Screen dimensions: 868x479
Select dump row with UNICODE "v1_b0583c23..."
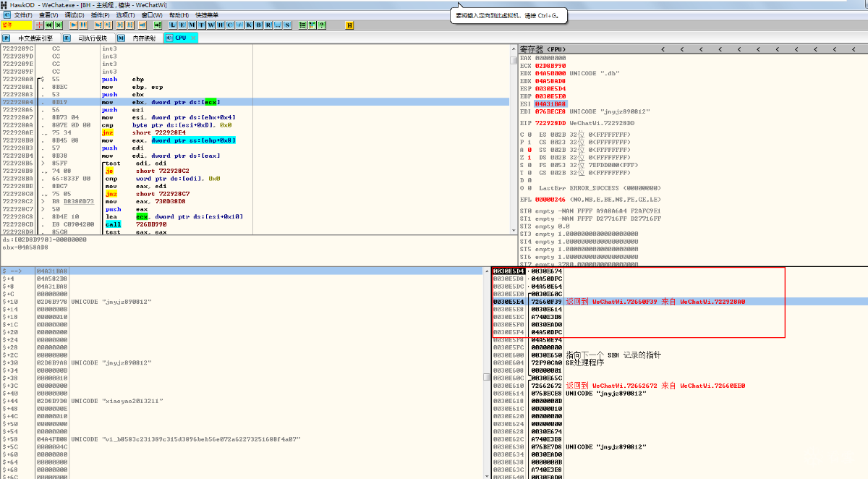coord(242,439)
